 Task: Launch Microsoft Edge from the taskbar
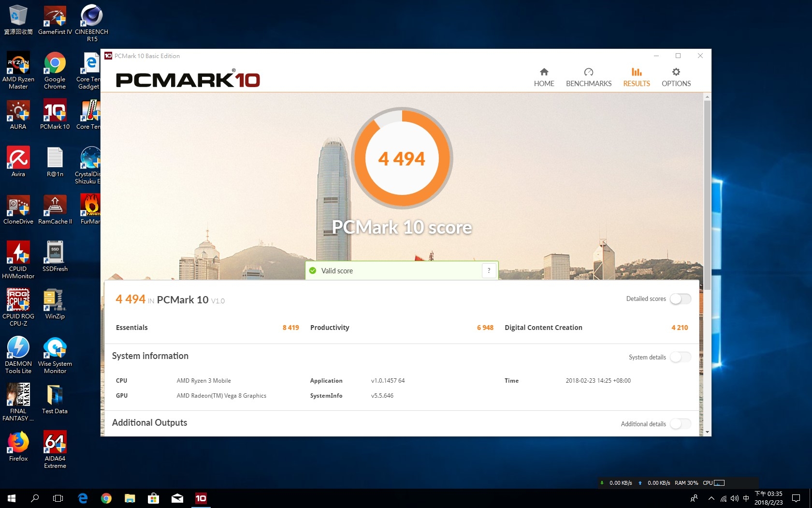pyautogui.click(x=83, y=498)
